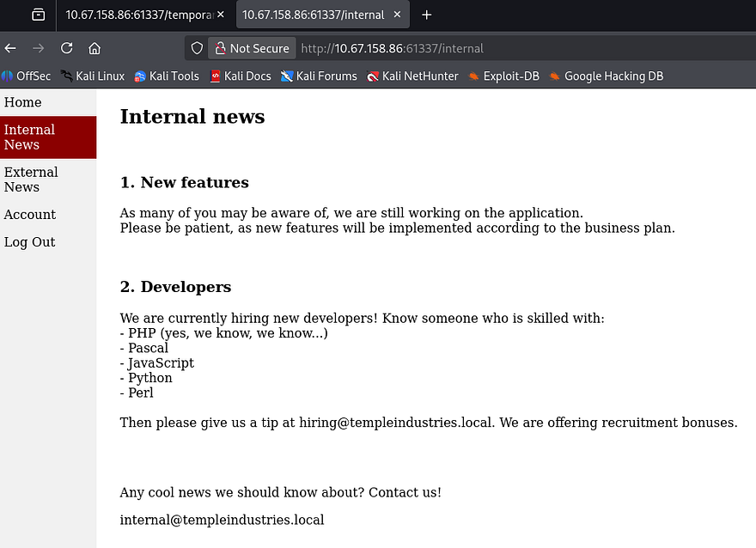Open the Account page from sidebar
The height and width of the screenshot is (548, 756).
coord(30,215)
